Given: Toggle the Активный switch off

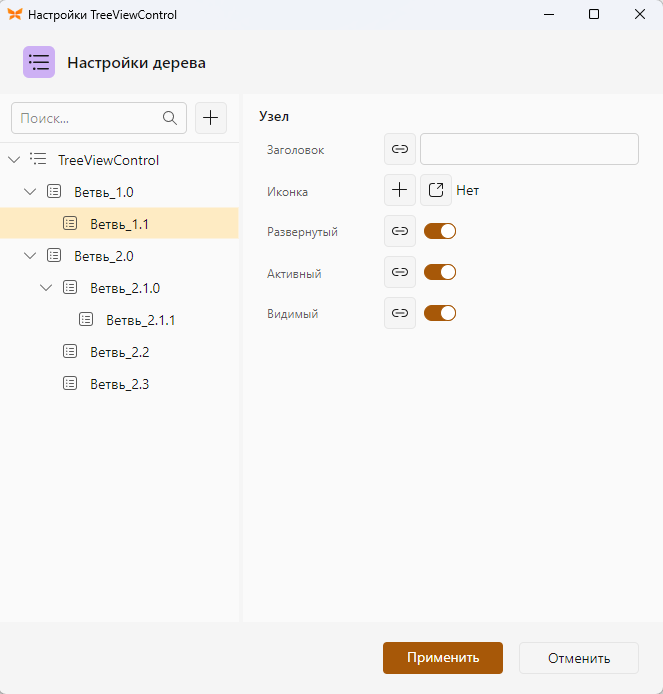Looking at the screenshot, I should [440, 272].
